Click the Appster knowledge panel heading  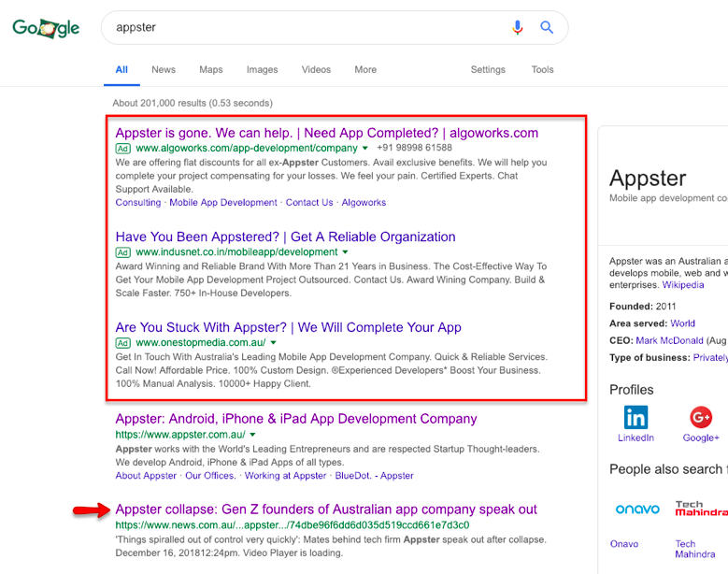click(x=648, y=179)
